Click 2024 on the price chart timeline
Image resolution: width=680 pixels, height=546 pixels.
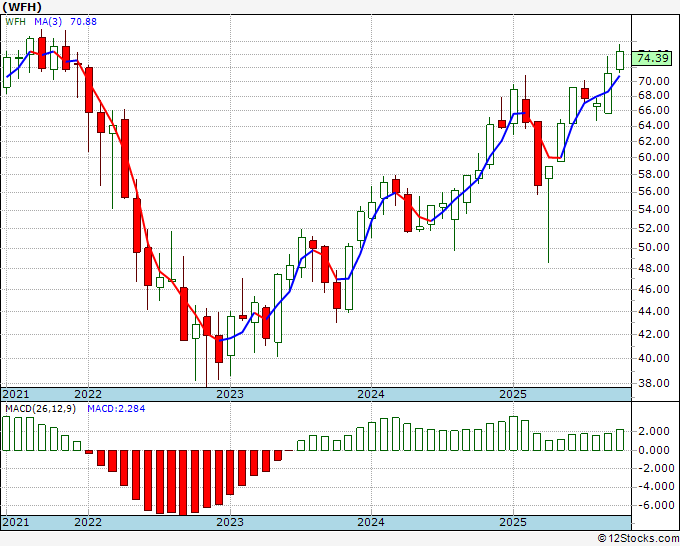point(371,394)
